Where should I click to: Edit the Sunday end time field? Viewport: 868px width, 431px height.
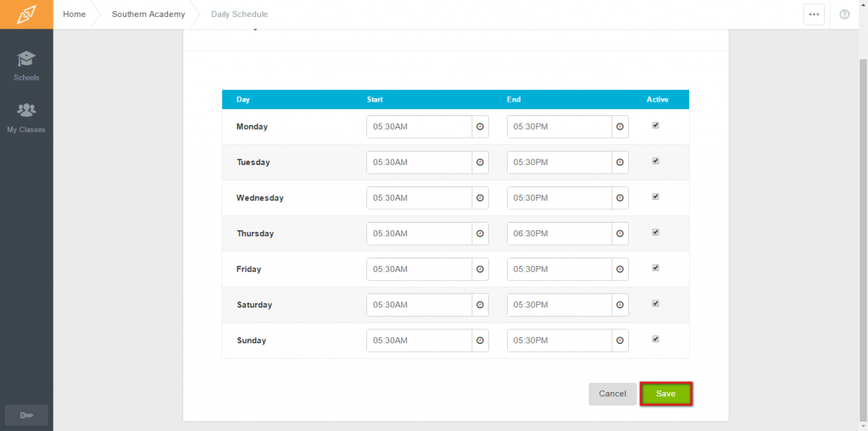[x=559, y=340]
